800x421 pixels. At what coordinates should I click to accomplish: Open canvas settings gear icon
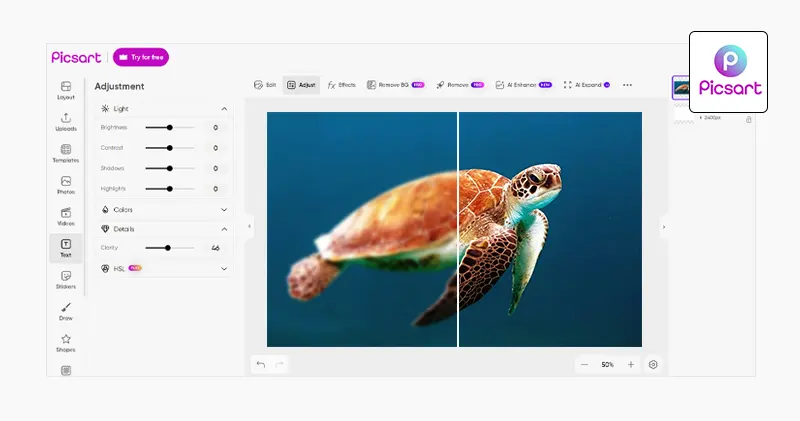pos(653,364)
